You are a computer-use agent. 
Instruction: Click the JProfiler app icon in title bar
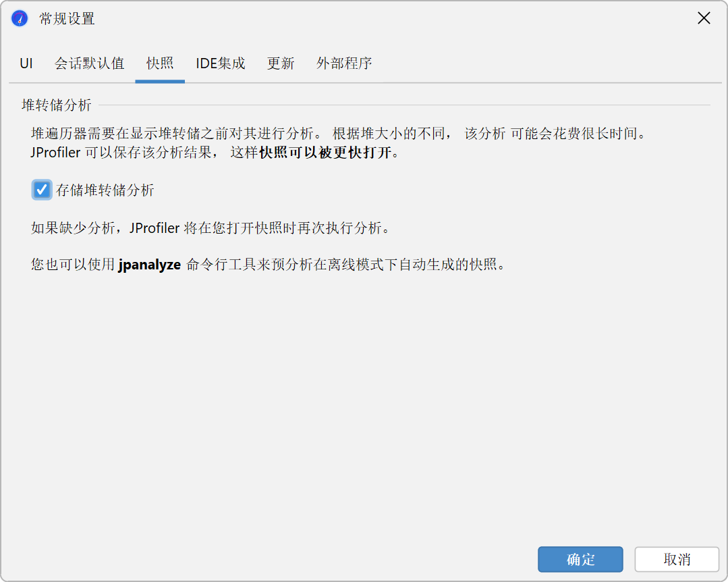[20, 19]
